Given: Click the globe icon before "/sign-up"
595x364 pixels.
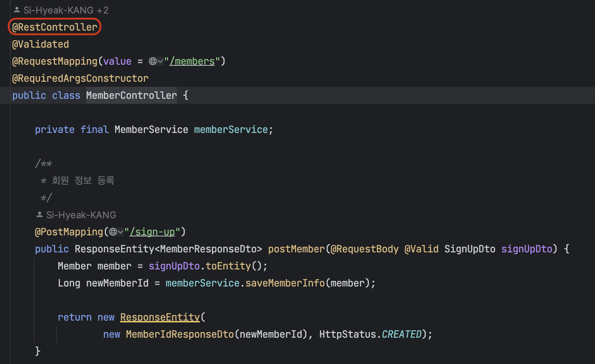Looking at the screenshot, I should 113,232.
